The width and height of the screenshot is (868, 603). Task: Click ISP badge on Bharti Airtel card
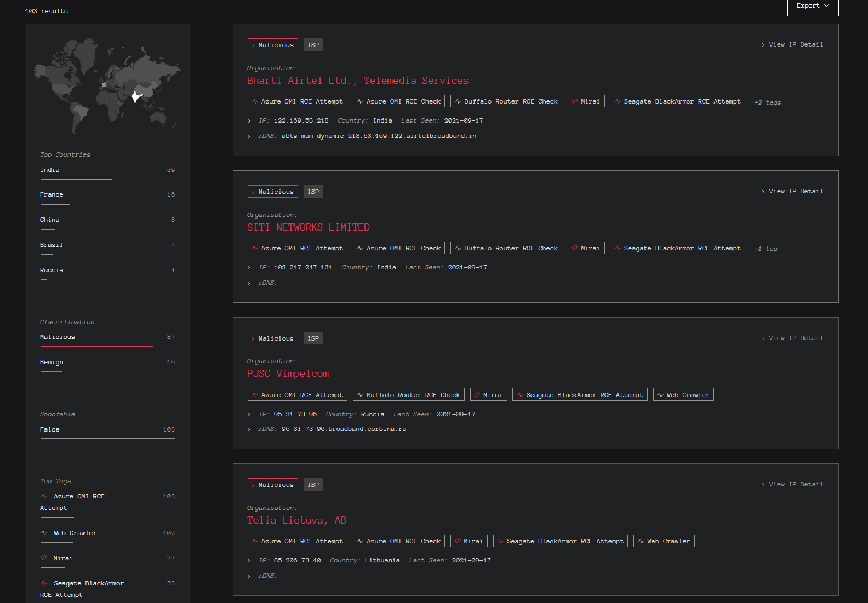point(313,45)
